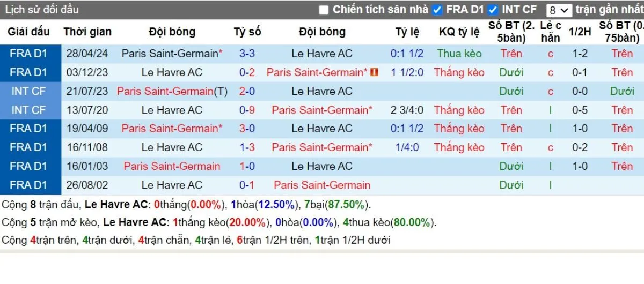Open the 2-0 score of the 21/07/23 match

point(247,91)
